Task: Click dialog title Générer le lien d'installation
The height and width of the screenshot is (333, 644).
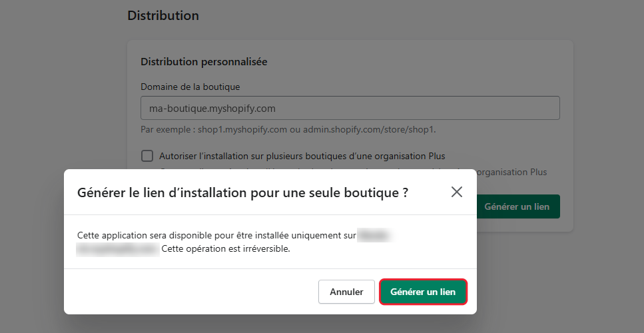Action: (x=242, y=192)
